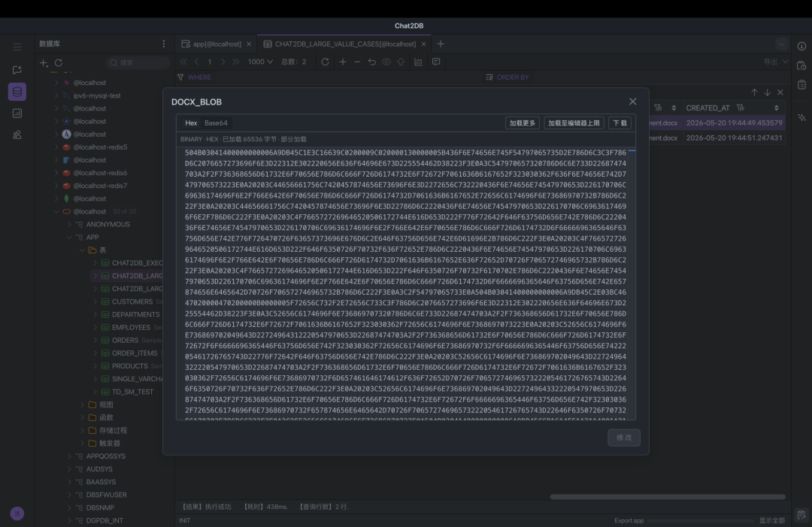The height and width of the screenshot is (527, 812).
Task: Select the CUSTOMERS table
Action: point(132,301)
